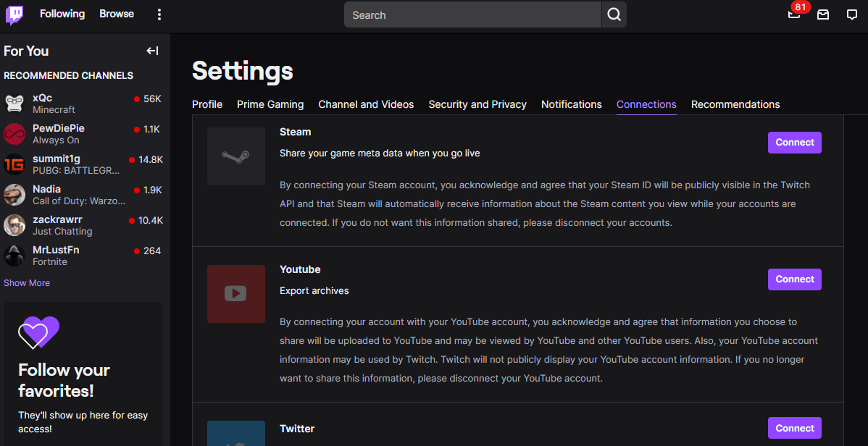Click the Fortnite game label
868x446 pixels.
click(x=50, y=261)
